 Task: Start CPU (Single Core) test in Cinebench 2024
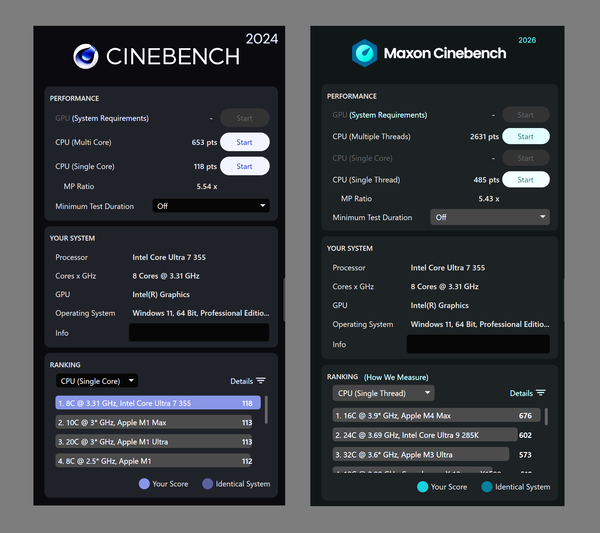coord(245,166)
